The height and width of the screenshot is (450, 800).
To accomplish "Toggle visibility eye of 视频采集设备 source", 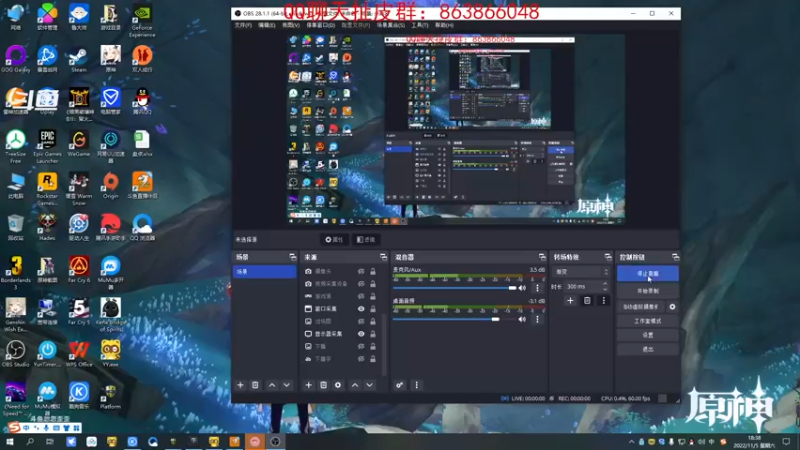I will pos(361,284).
